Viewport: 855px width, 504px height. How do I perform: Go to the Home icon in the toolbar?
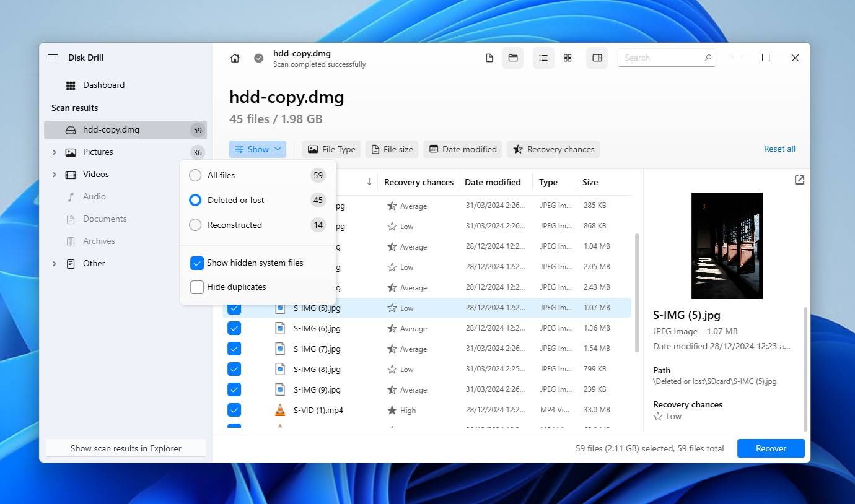235,58
